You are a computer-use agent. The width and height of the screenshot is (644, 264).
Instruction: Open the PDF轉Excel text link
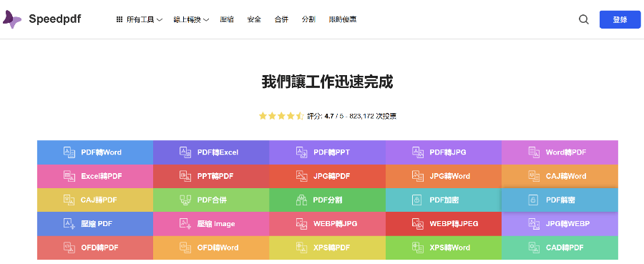(x=218, y=152)
